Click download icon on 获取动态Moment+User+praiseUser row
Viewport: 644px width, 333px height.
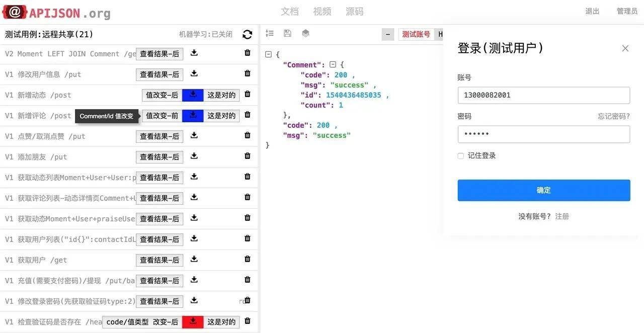[x=194, y=218]
